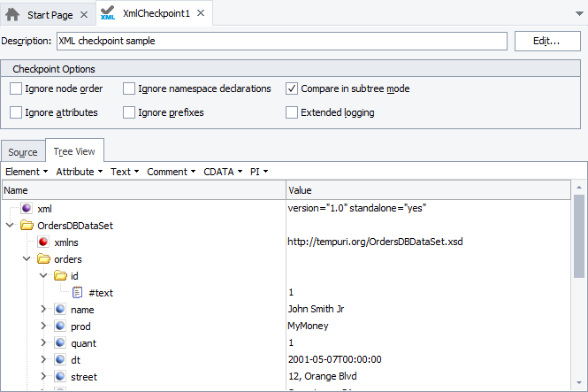The height and width of the screenshot is (392, 588).
Task: Click the purple xml declaration node icon
Action: 27,209
